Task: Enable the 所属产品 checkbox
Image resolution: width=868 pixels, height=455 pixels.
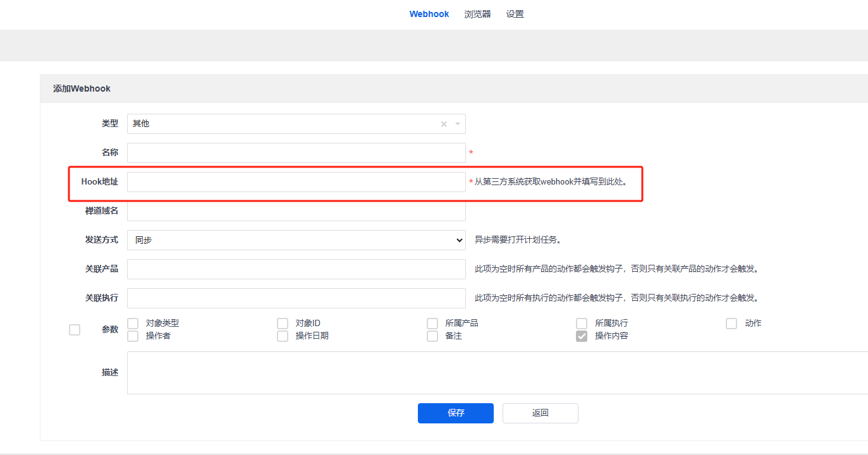Action: [432, 322]
